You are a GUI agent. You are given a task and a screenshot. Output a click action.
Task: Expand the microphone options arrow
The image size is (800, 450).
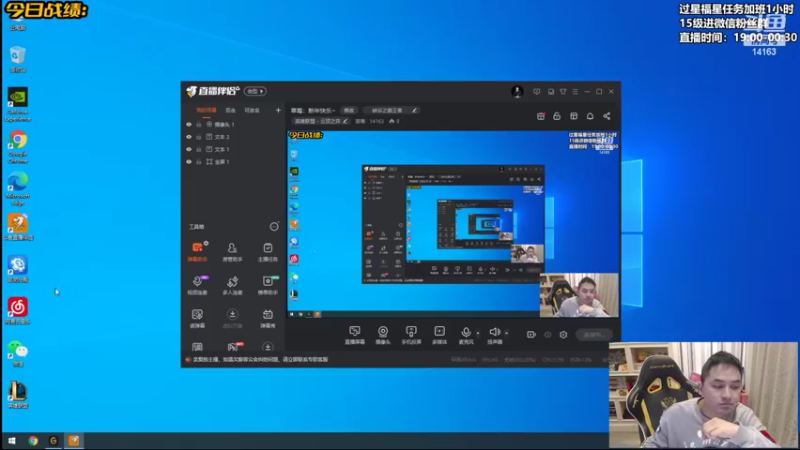pos(478,333)
